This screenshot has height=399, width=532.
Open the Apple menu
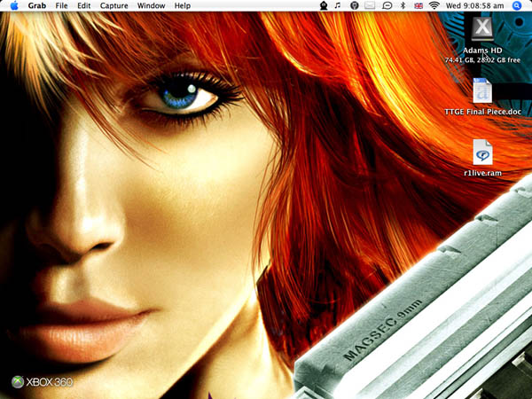(x=14, y=5)
